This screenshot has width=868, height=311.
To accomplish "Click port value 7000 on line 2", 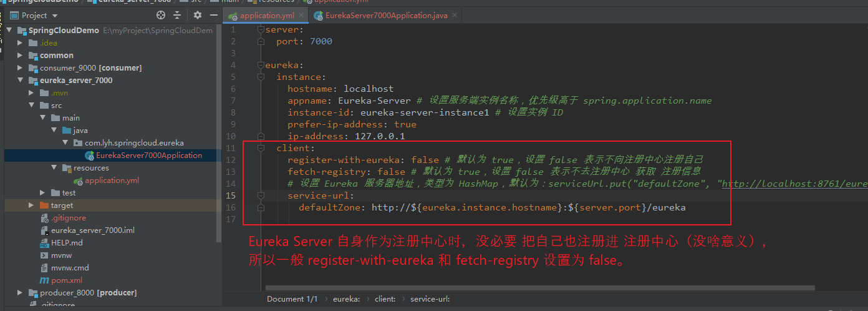I will tap(321, 41).
